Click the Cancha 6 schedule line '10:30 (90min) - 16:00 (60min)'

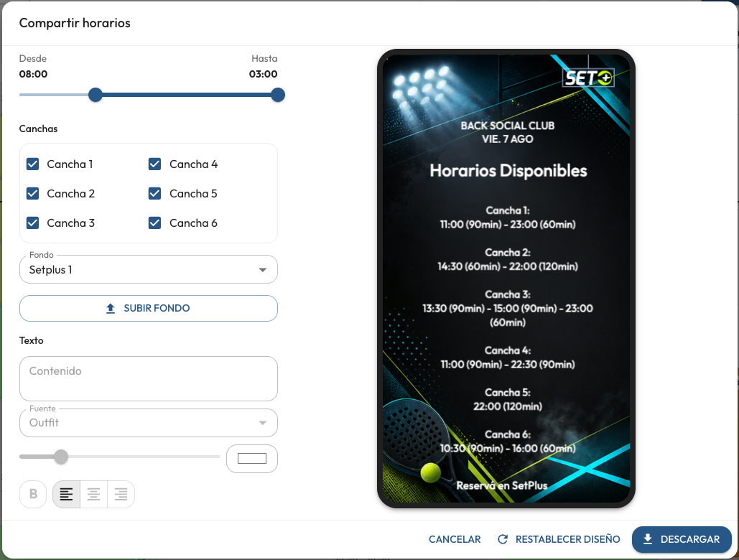point(508,449)
